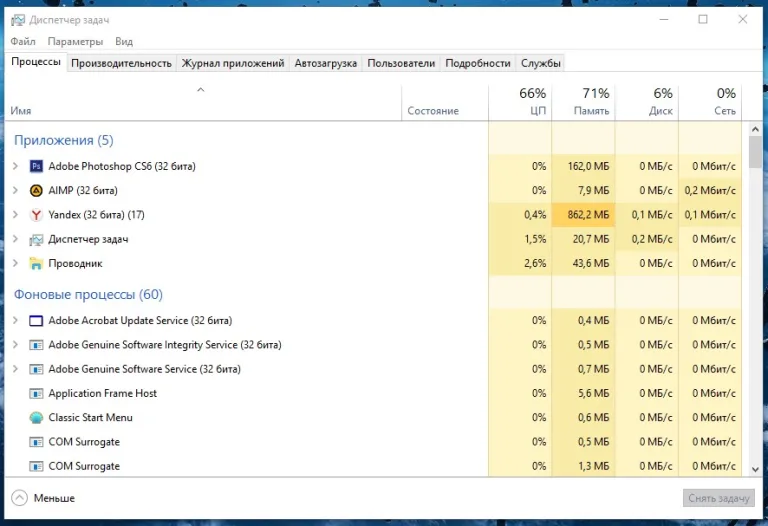
Task: Click the Adobe Genuine Software Integrity Service icon
Action: click(x=36, y=345)
